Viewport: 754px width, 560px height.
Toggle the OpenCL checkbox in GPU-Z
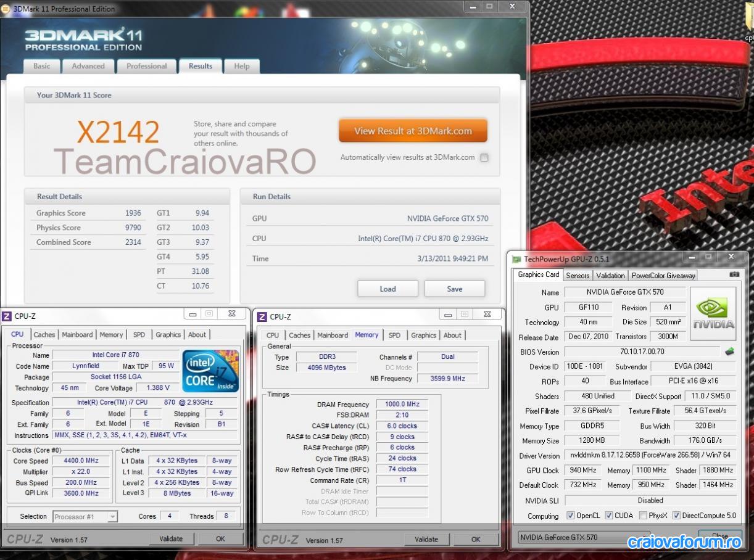point(570,516)
